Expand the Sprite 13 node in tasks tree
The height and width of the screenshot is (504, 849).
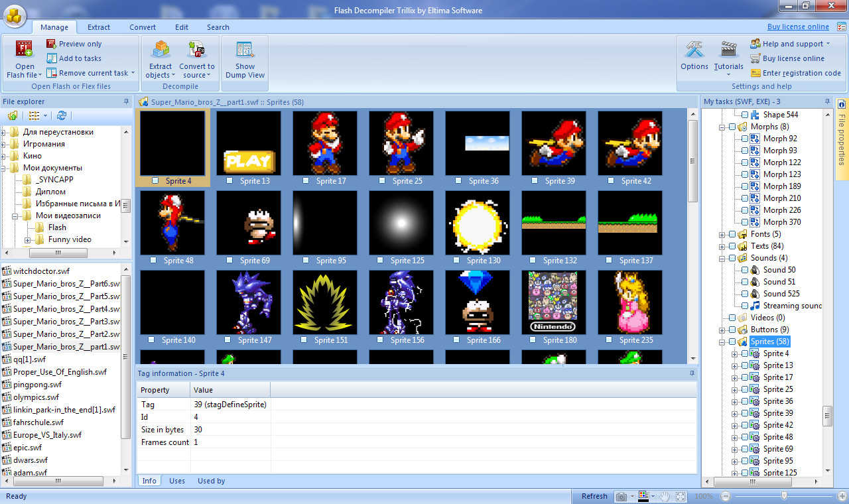734,366
